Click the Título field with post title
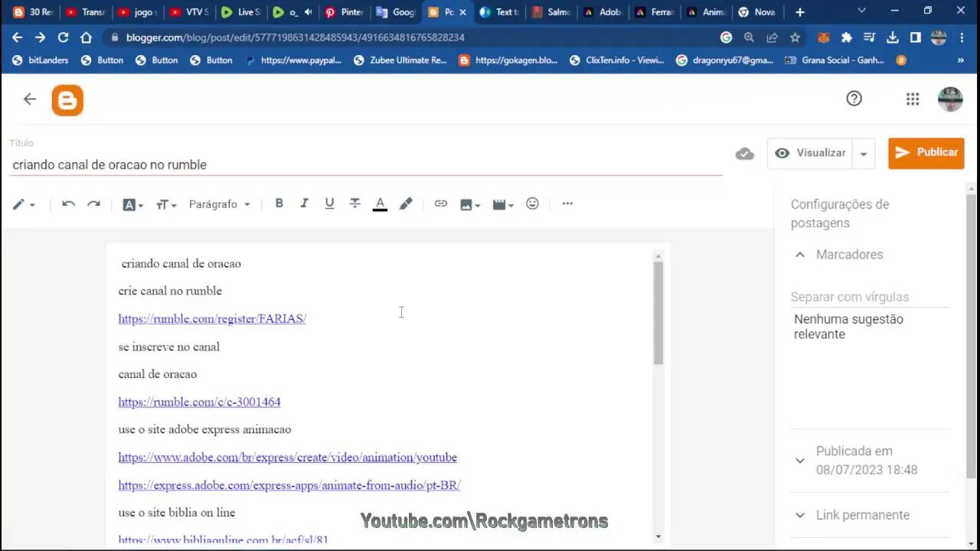980x551 pixels. pos(366,165)
